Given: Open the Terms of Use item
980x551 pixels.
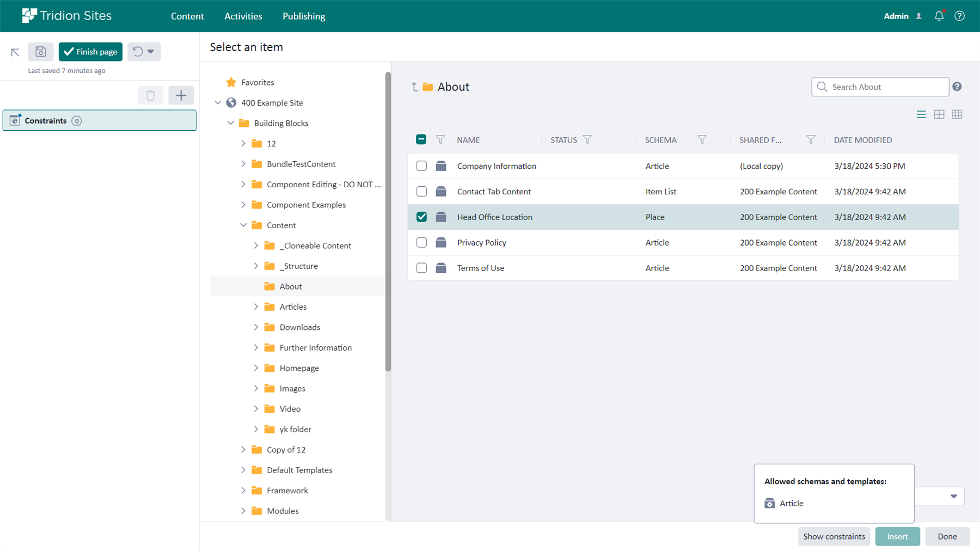Looking at the screenshot, I should 481,268.
